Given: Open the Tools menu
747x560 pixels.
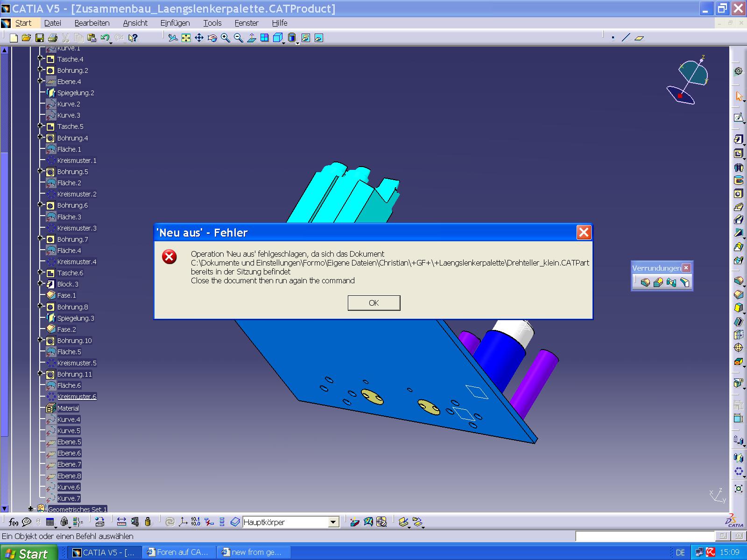Looking at the screenshot, I should coord(212,23).
